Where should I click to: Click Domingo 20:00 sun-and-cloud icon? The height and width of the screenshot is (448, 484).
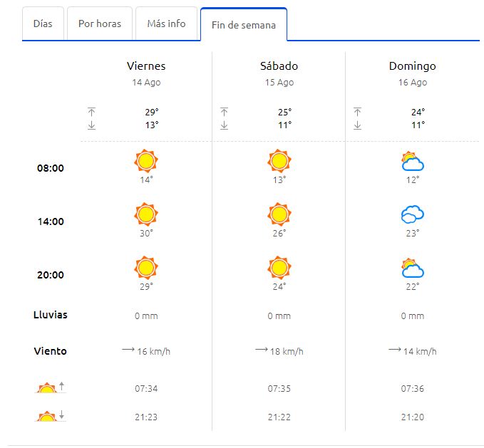[413, 268]
